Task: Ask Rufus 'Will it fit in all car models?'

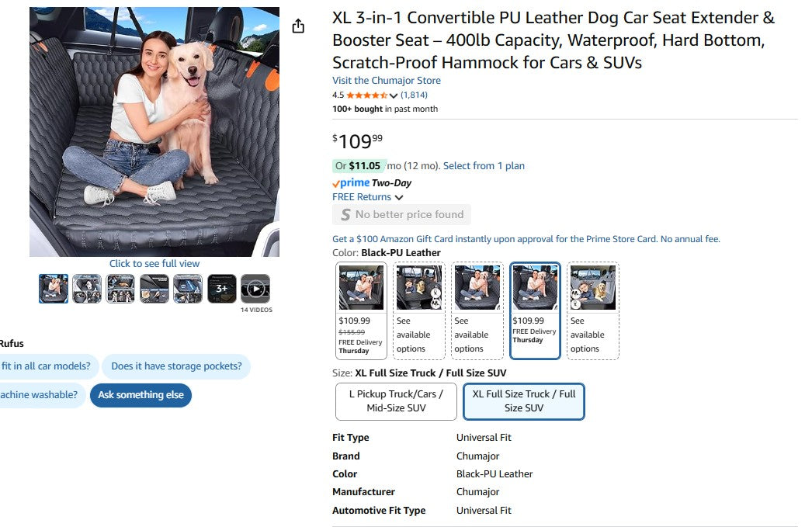Action: [45, 366]
